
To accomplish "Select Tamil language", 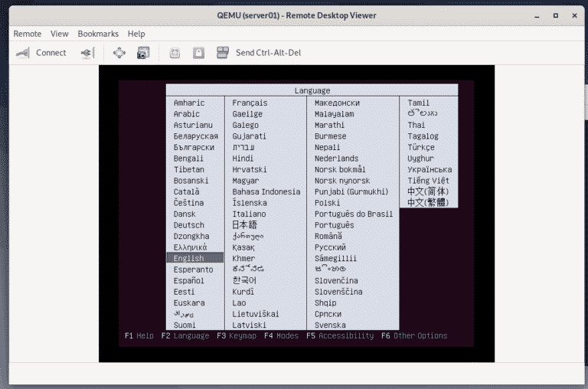I will [x=419, y=103].
